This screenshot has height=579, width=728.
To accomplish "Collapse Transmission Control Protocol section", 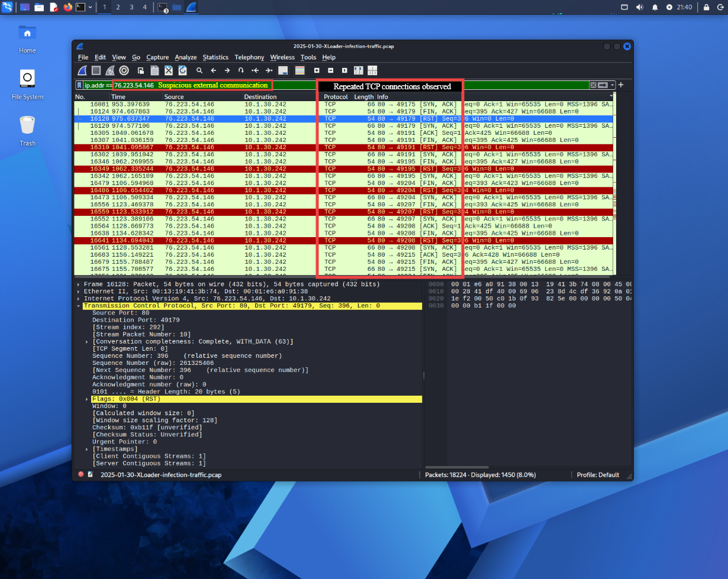I will [79, 306].
